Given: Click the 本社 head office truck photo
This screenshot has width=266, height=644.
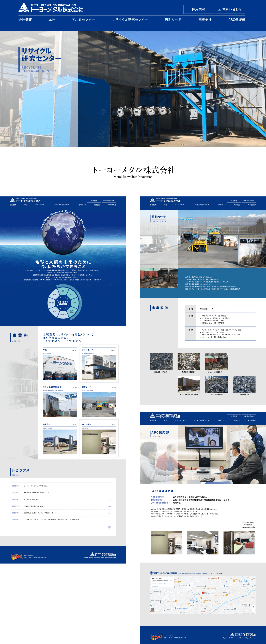Looking at the screenshot, I should point(60,367).
